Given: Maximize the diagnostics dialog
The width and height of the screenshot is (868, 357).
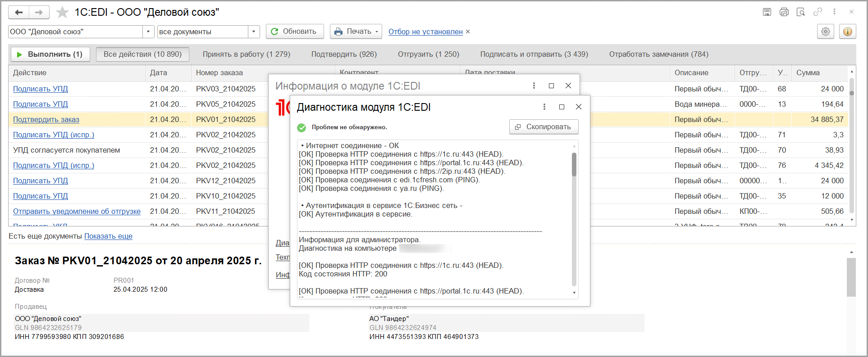Looking at the screenshot, I should [562, 107].
